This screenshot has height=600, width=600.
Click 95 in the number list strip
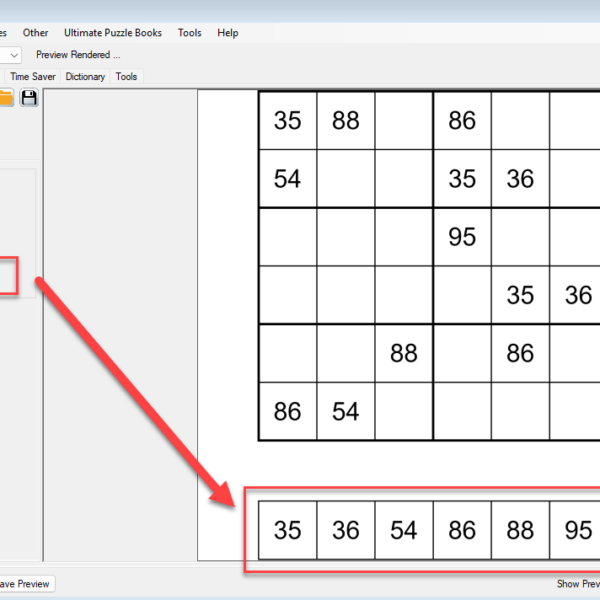point(578,530)
